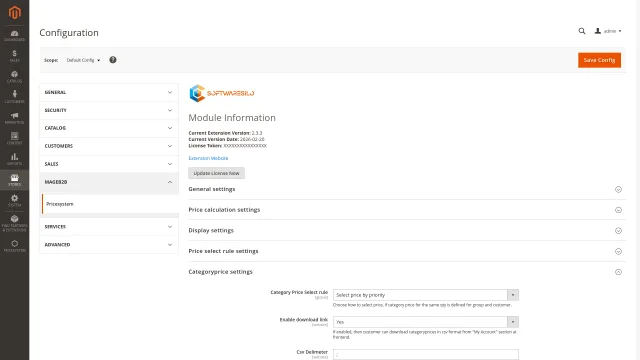The width and height of the screenshot is (640, 360).
Task: Collapse the MAGEB2B configuration tab
Action: point(109,182)
